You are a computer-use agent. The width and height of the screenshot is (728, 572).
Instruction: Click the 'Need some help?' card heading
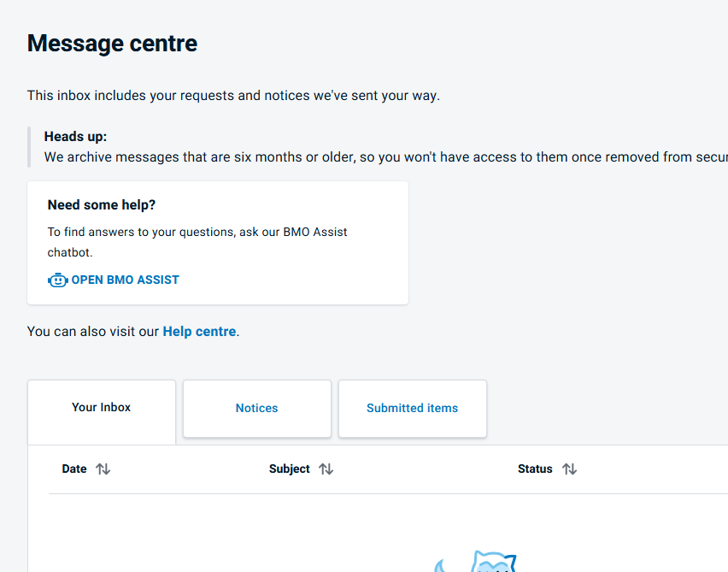[102, 205]
